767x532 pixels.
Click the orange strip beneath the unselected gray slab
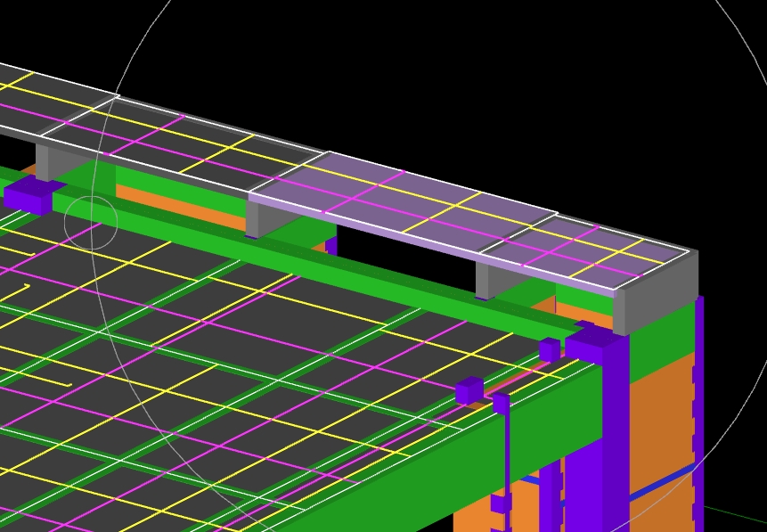180,207
